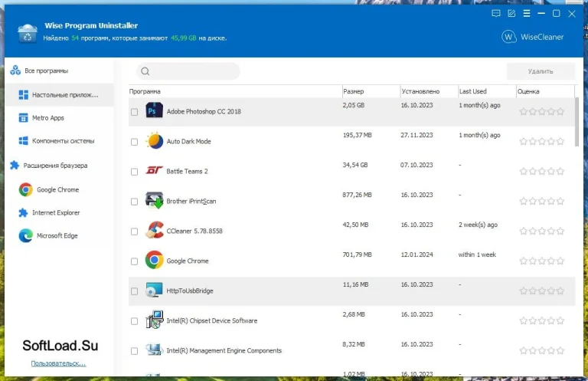Click the WiseCleaner logo

(x=533, y=37)
